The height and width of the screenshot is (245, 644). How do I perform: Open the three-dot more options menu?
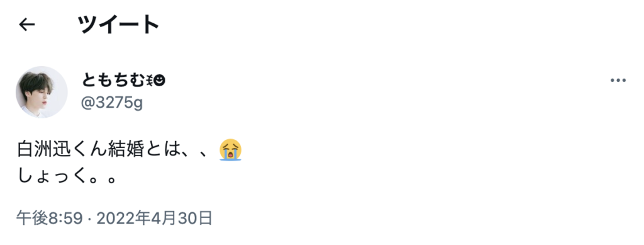click(618, 81)
